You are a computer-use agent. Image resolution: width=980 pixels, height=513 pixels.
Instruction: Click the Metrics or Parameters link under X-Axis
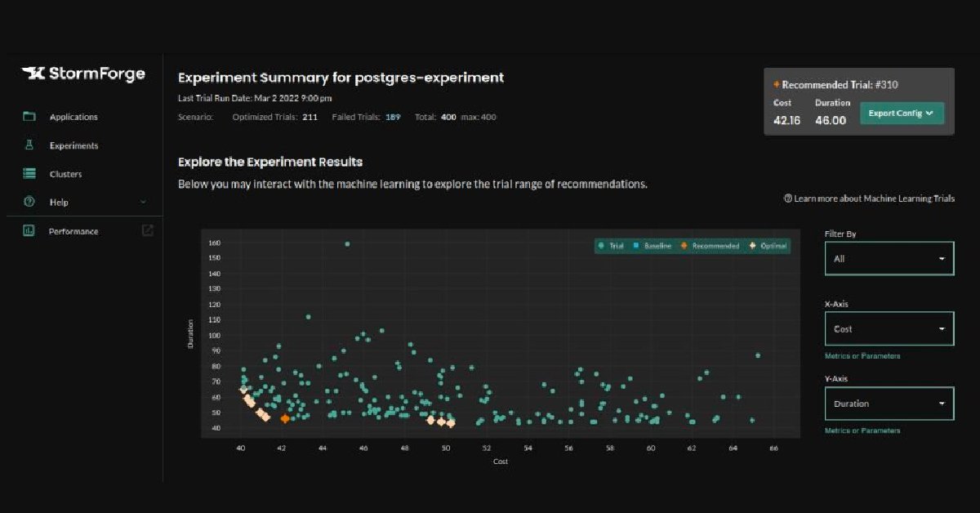click(x=865, y=355)
